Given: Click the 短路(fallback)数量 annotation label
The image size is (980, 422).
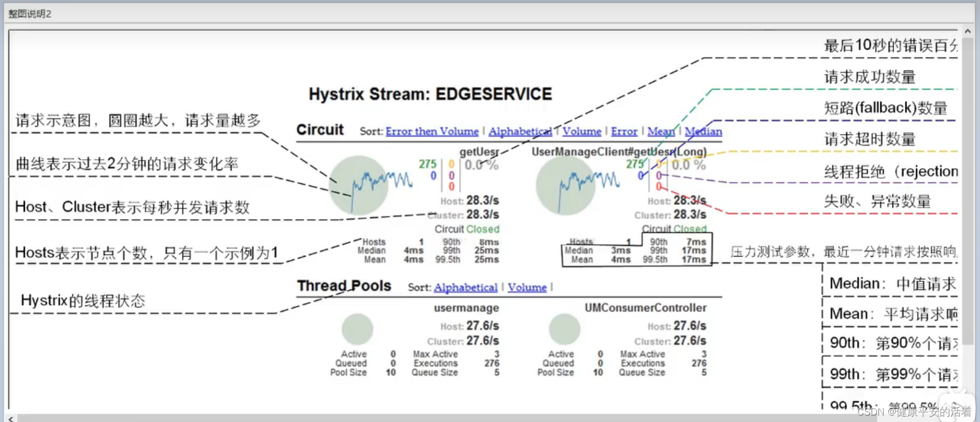Looking at the screenshot, I should (886, 108).
